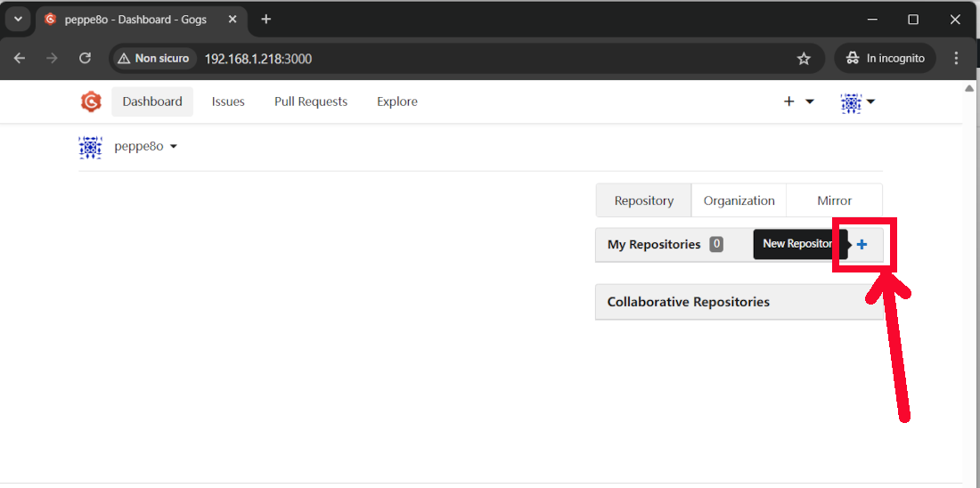Click the blue New Repository plus icon

pos(862,244)
